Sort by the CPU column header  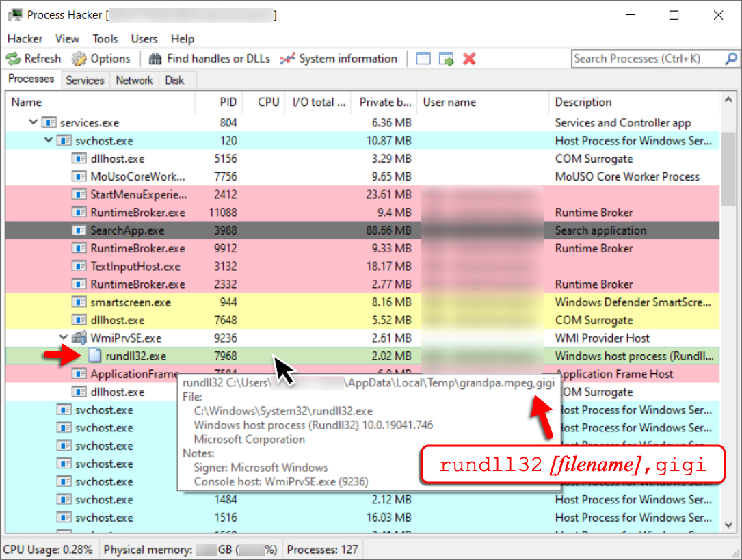263,102
